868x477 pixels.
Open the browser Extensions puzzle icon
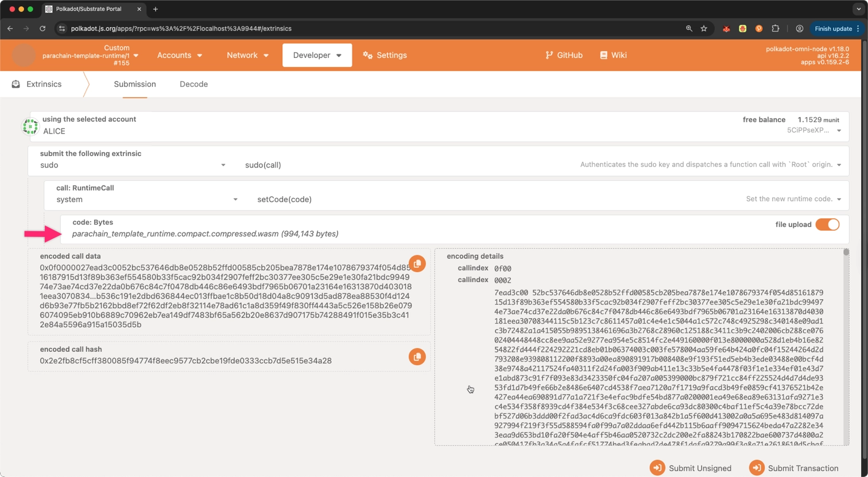pos(776,28)
